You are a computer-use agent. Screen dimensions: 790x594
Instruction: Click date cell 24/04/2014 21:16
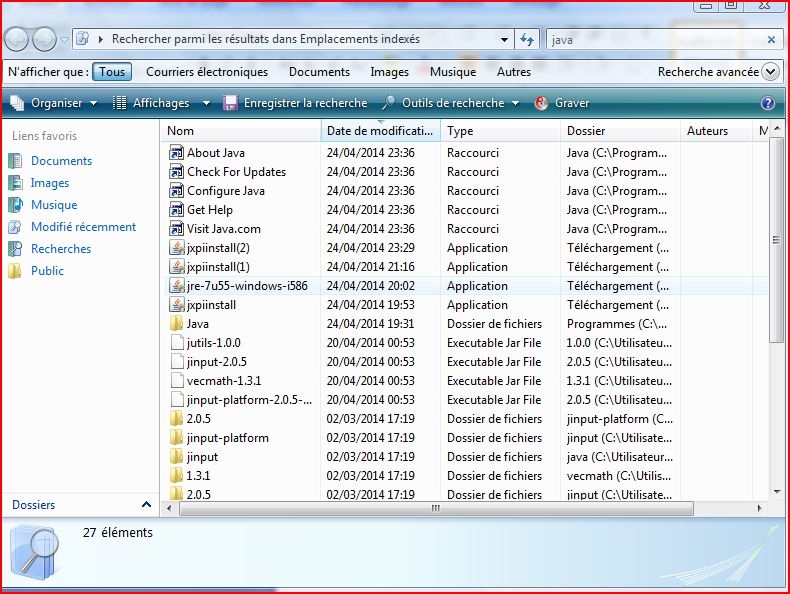[x=370, y=267]
